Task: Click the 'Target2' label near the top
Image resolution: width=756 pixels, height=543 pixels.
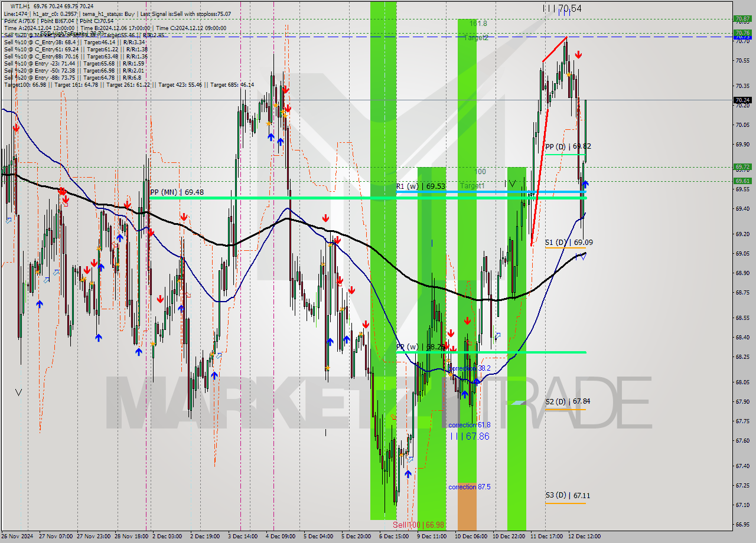Action: tap(476, 38)
